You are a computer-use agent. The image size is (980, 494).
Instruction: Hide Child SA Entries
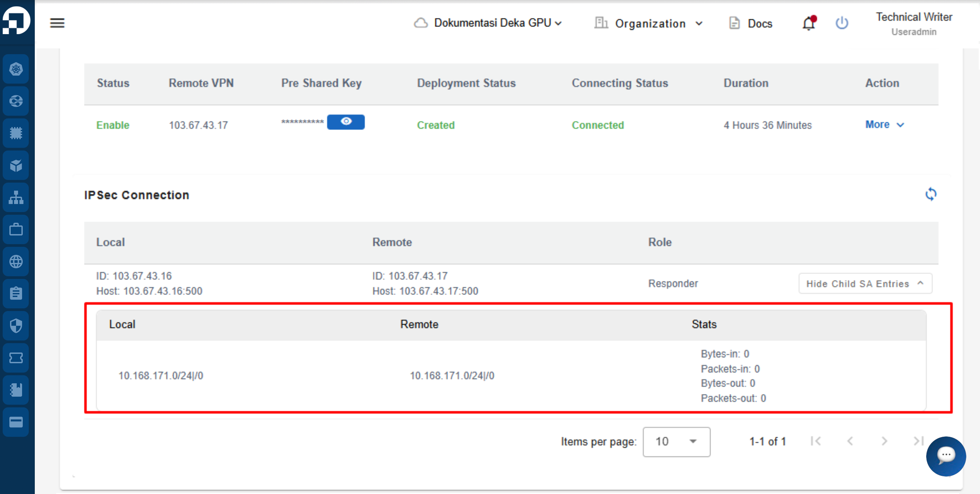click(x=865, y=284)
